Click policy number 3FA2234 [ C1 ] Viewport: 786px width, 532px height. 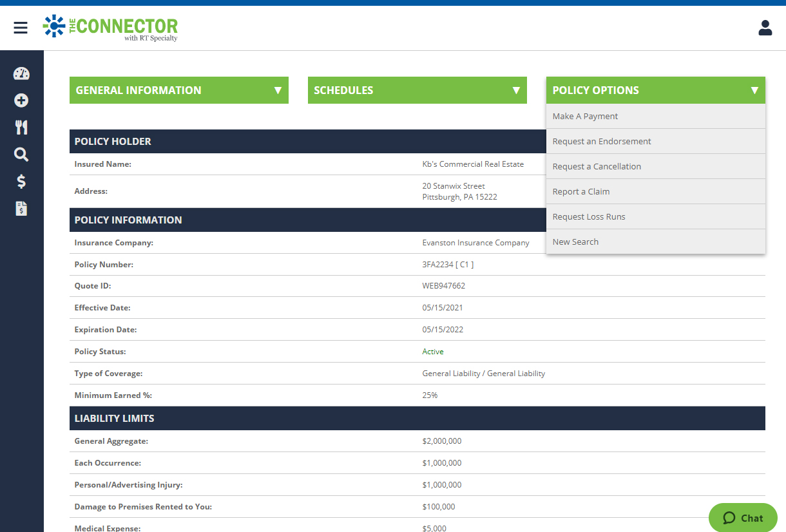tap(448, 265)
